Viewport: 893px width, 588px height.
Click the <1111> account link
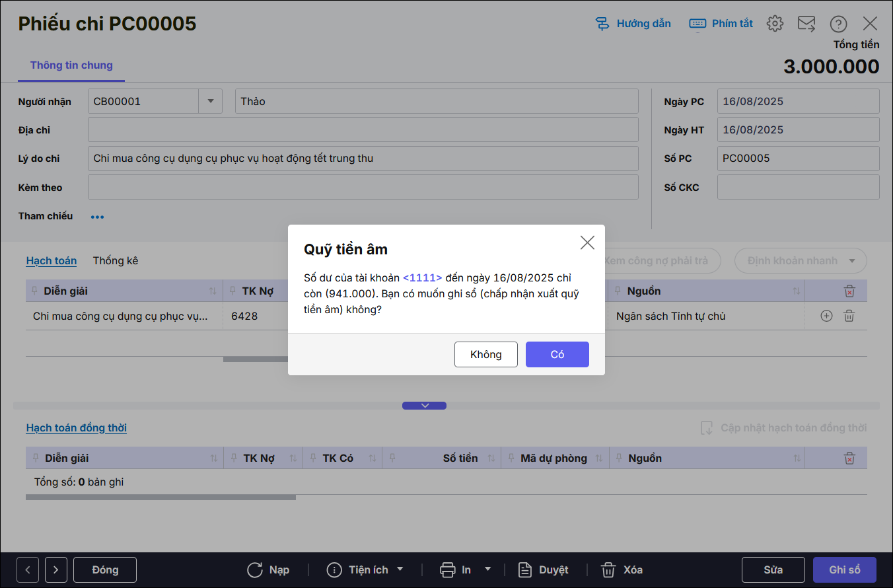tap(422, 277)
